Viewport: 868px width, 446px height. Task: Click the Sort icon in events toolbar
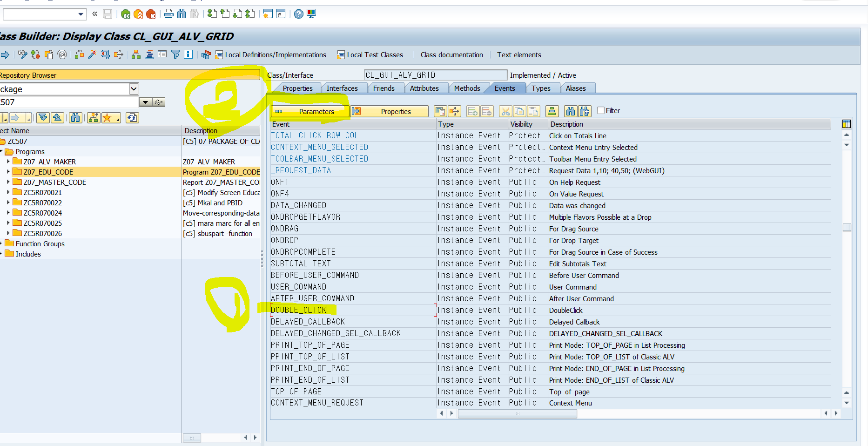pyautogui.click(x=552, y=111)
